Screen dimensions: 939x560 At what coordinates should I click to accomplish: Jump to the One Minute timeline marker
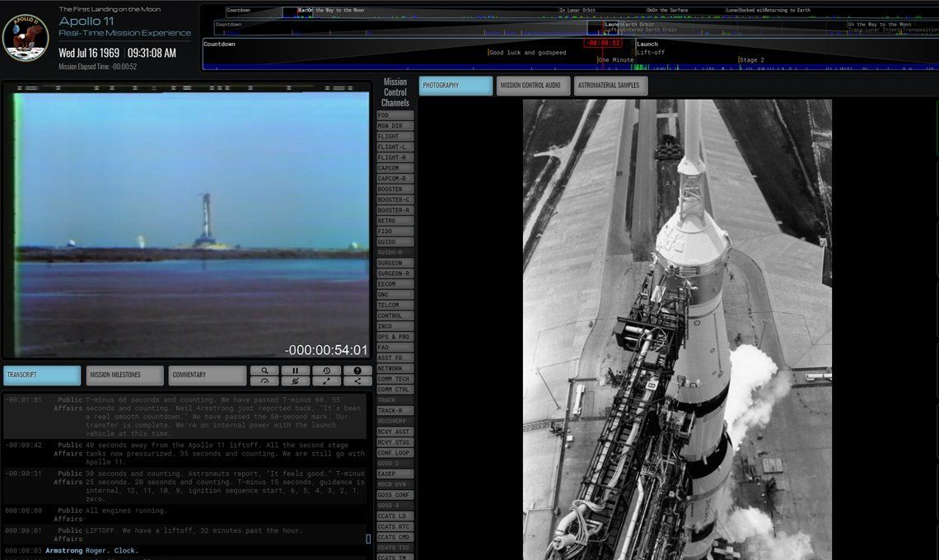615,60
